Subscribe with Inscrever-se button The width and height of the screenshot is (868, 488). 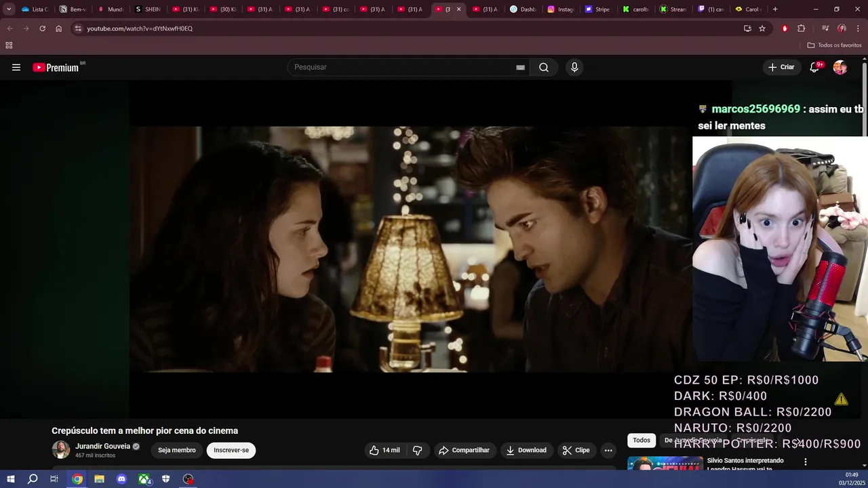[x=231, y=450]
